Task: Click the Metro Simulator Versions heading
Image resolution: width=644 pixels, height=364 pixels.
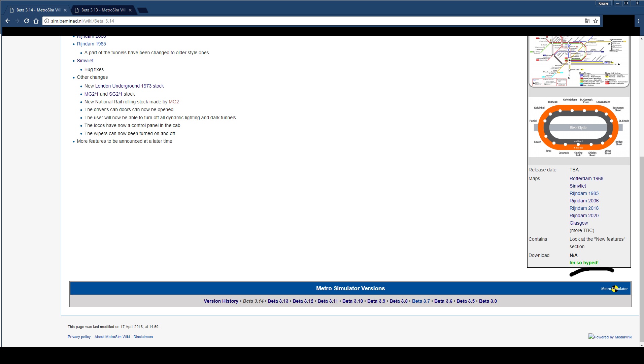Action: tap(350, 288)
